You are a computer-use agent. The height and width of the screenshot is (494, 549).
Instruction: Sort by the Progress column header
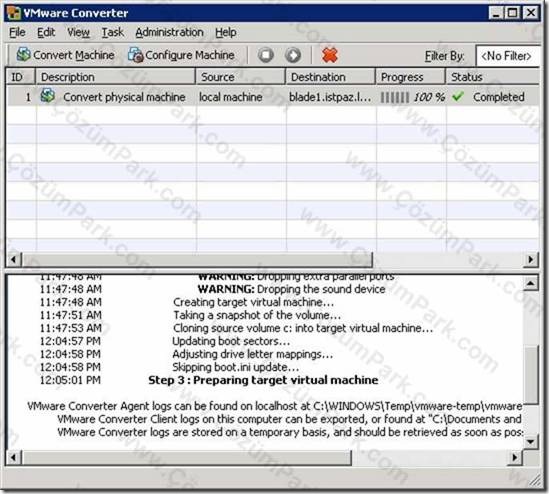pyautogui.click(x=410, y=77)
